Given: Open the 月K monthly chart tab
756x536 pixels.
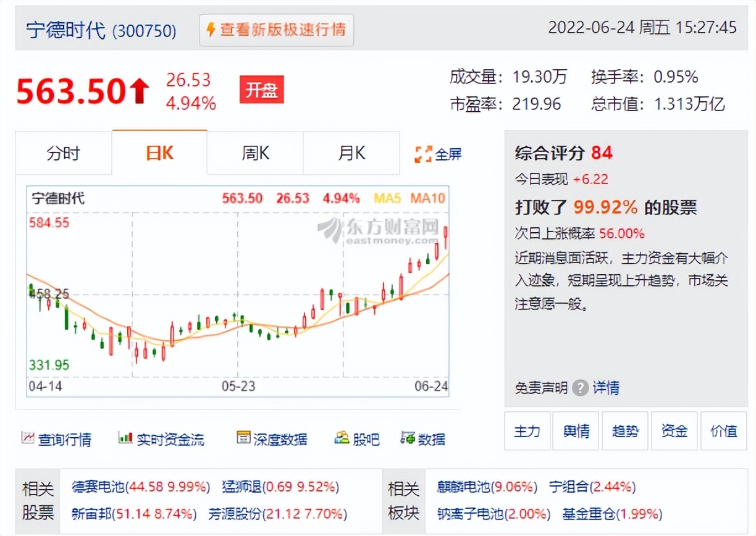Looking at the screenshot, I should click(x=351, y=153).
